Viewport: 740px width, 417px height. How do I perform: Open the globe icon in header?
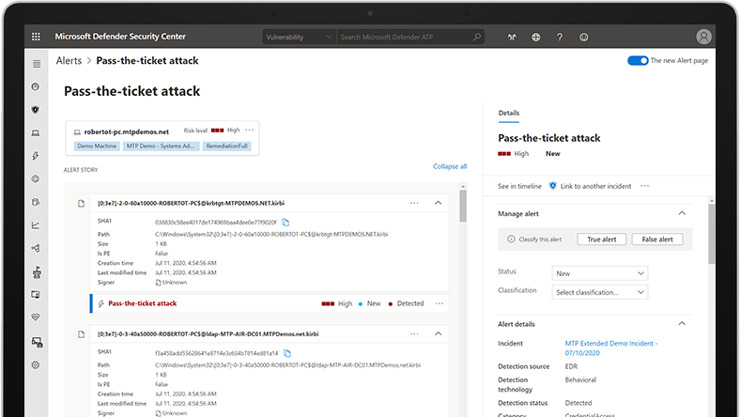pyautogui.click(x=536, y=37)
